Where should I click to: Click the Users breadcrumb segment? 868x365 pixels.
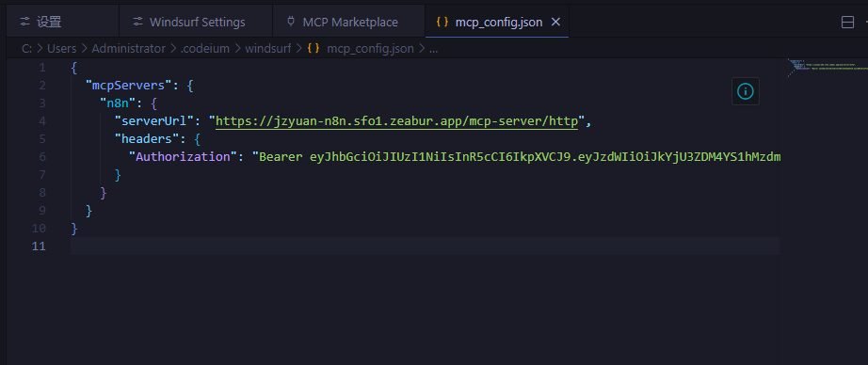pyautogui.click(x=61, y=49)
